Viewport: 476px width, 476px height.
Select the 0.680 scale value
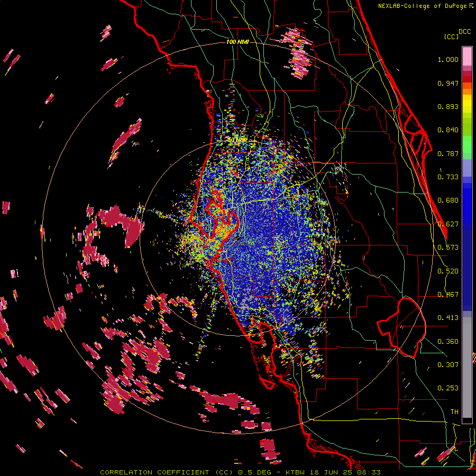pos(448,200)
